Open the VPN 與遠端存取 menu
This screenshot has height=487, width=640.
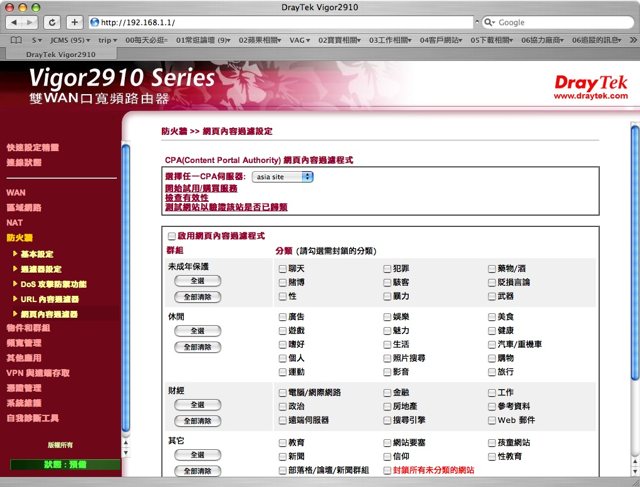pos(38,373)
